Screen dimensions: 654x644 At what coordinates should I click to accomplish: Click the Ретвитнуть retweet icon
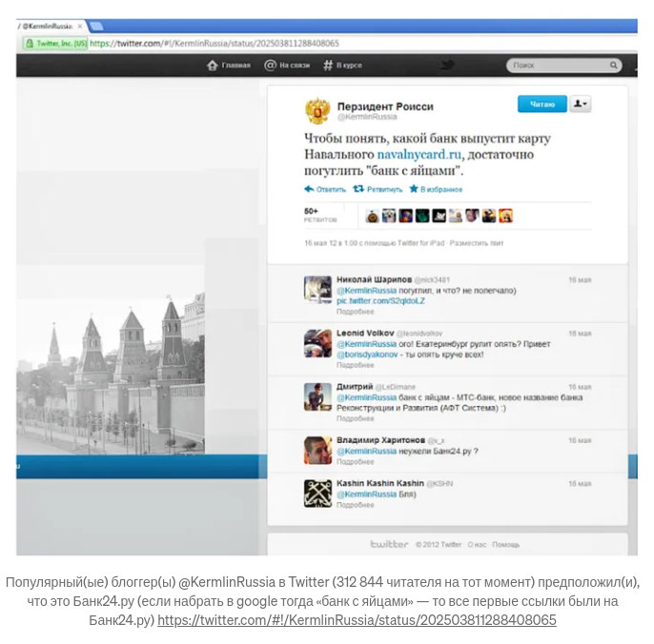[358, 189]
